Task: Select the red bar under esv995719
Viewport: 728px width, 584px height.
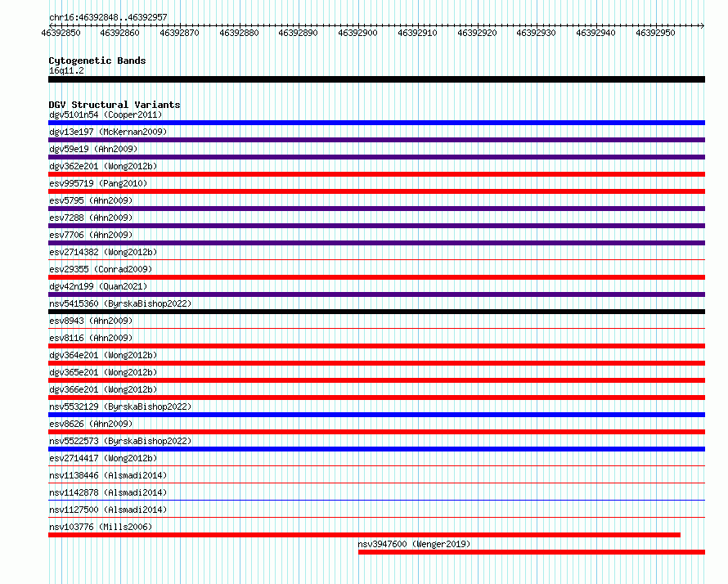Action: 376,191
